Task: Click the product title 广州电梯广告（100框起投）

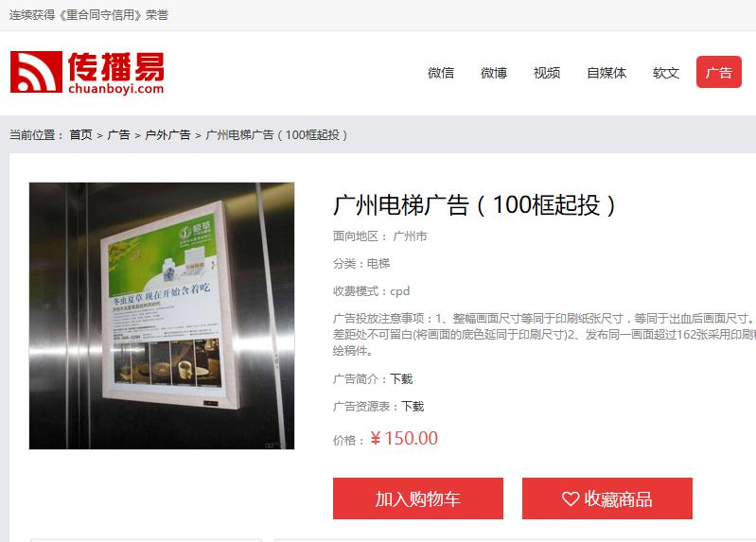Action: pos(474,205)
